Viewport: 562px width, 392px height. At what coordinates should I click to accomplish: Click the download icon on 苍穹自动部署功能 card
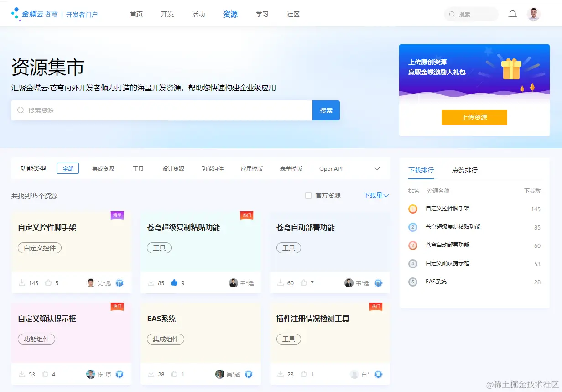281,283
